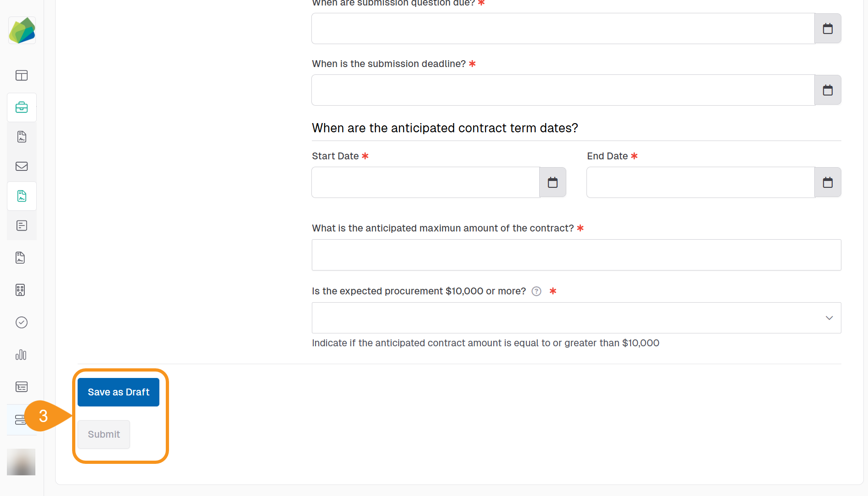Image resolution: width=868 pixels, height=496 pixels.
Task: Open the dashboard layout panel icon
Action: (x=22, y=75)
